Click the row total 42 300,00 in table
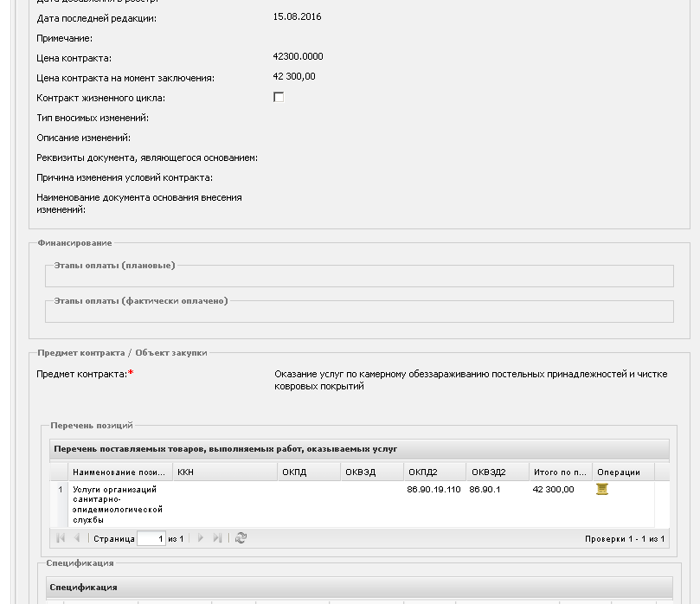700x604 pixels. coord(553,490)
